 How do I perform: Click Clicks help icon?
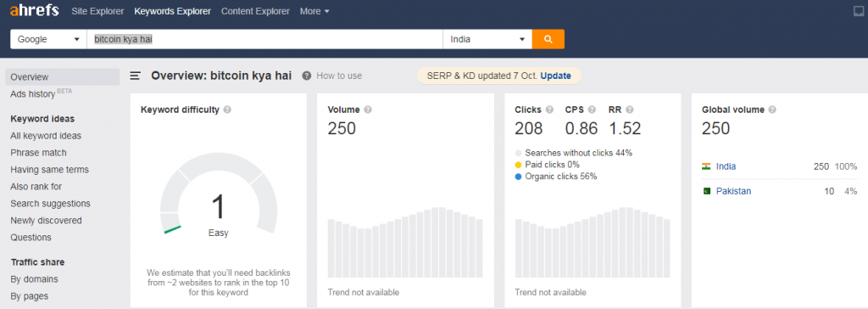point(549,110)
